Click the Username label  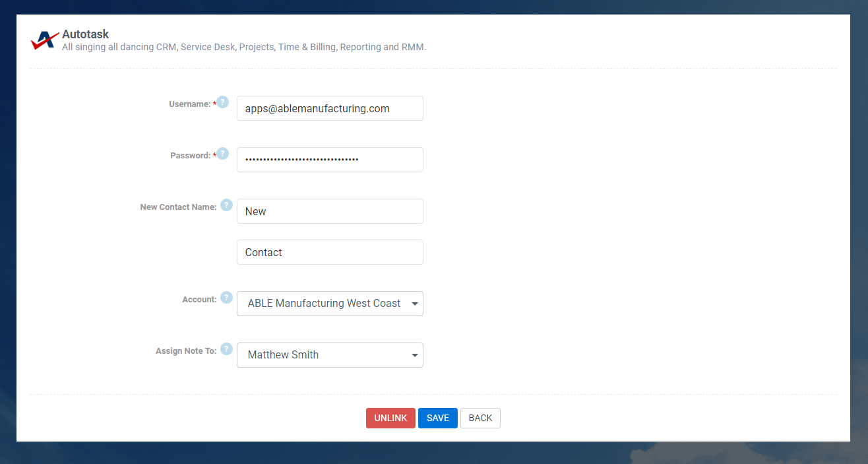click(x=189, y=104)
